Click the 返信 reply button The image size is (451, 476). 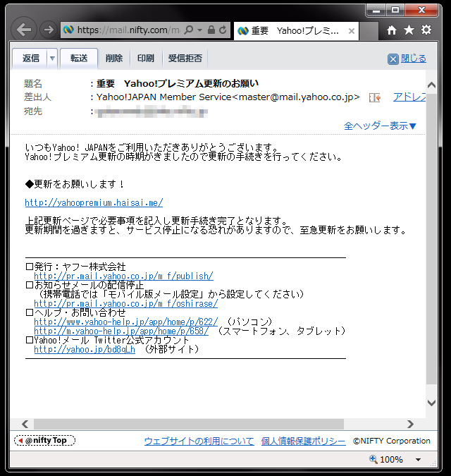(30, 58)
